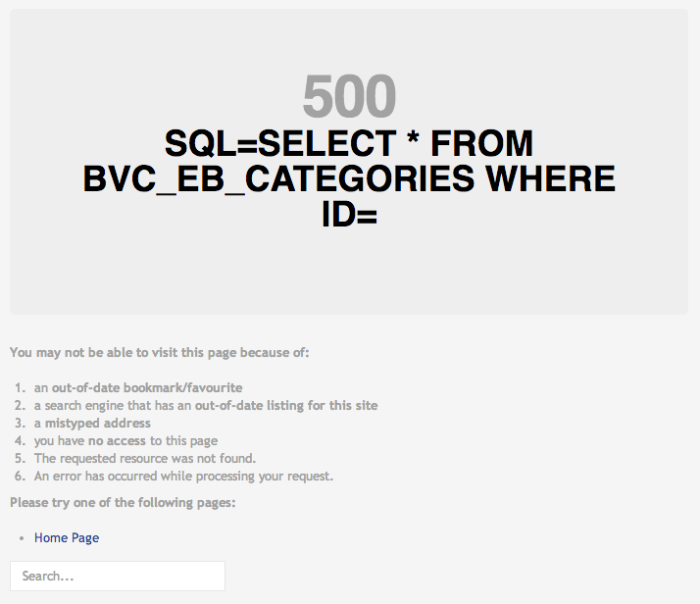This screenshot has height=604, width=700.
Task: Click the BVC_EB_CATEGORIES WHERE text line
Action: click(349, 179)
